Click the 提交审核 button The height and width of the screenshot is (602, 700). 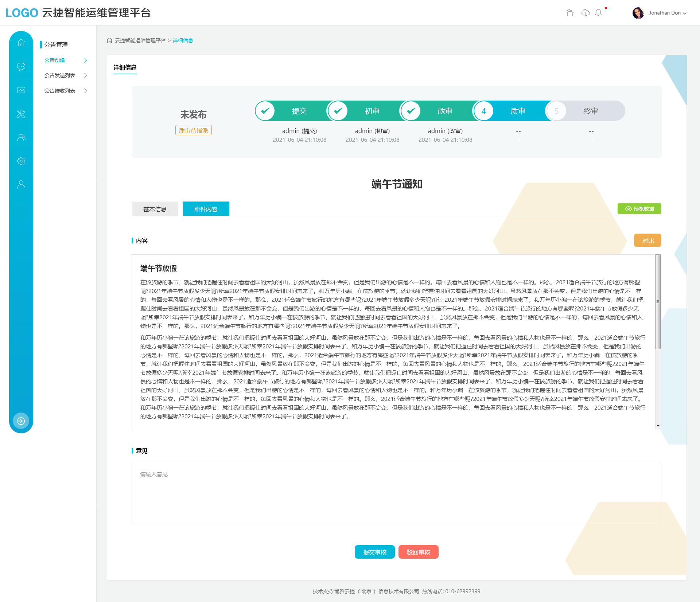(x=374, y=552)
